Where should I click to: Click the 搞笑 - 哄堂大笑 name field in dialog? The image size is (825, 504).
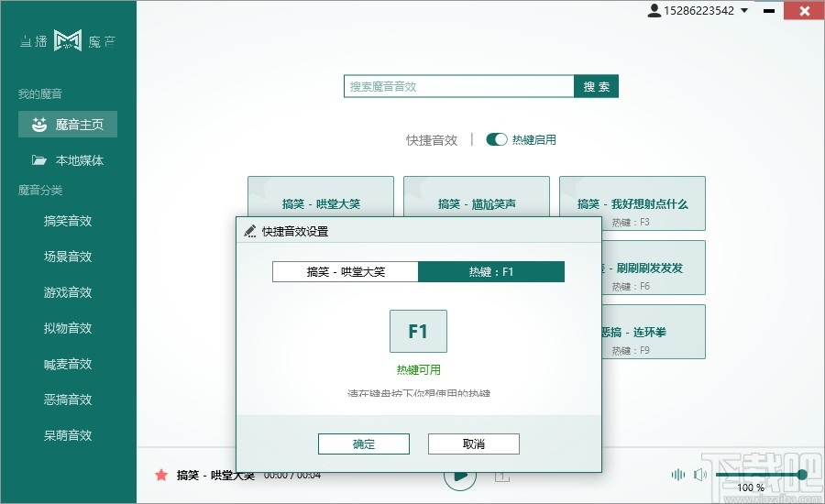pos(346,271)
